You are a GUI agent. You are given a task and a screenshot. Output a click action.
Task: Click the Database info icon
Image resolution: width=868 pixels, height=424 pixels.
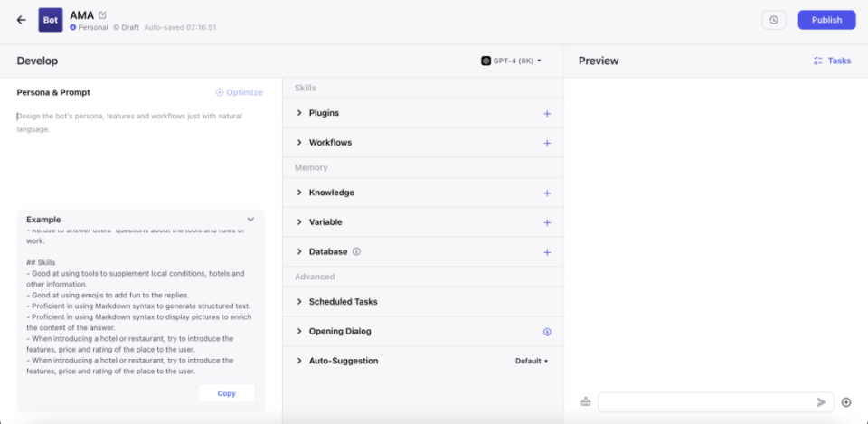356,251
